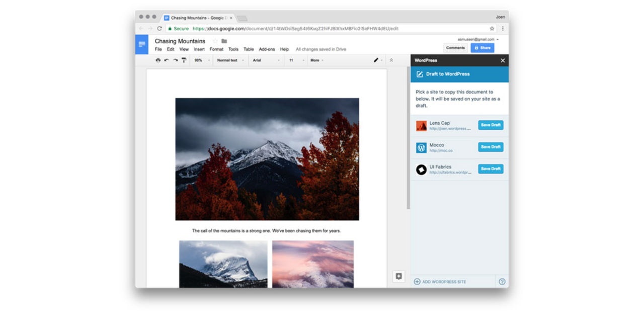Select the Print icon in the toolbar
Viewport: 644px width, 314px height.
point(157,60)
